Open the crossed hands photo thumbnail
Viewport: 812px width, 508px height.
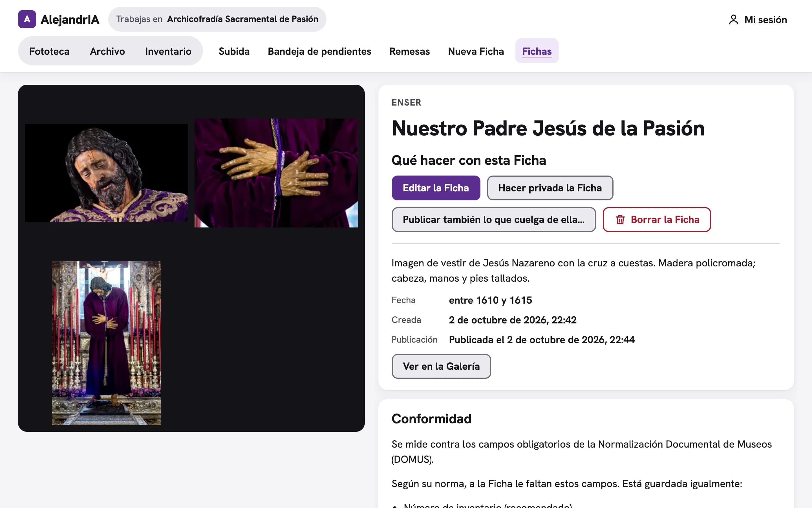pyautogui.click(x=276, y=173)
